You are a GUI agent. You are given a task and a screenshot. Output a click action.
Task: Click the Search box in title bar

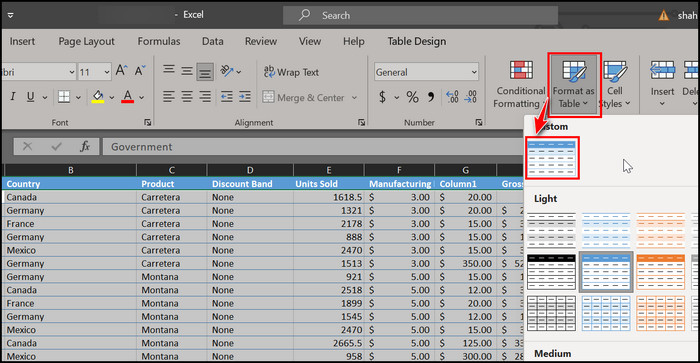click(420, 15)
